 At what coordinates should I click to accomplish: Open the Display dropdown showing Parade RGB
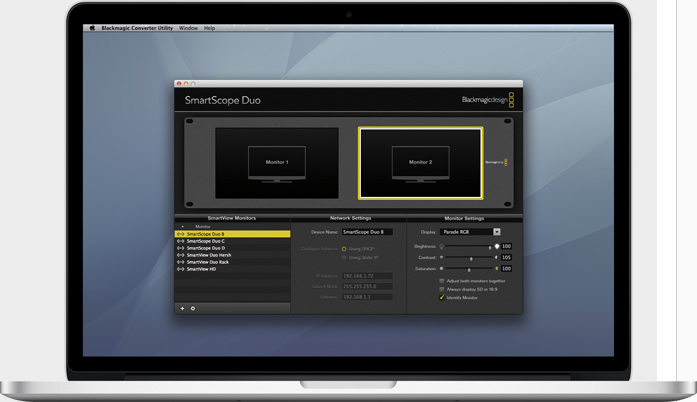coord(470,232)
